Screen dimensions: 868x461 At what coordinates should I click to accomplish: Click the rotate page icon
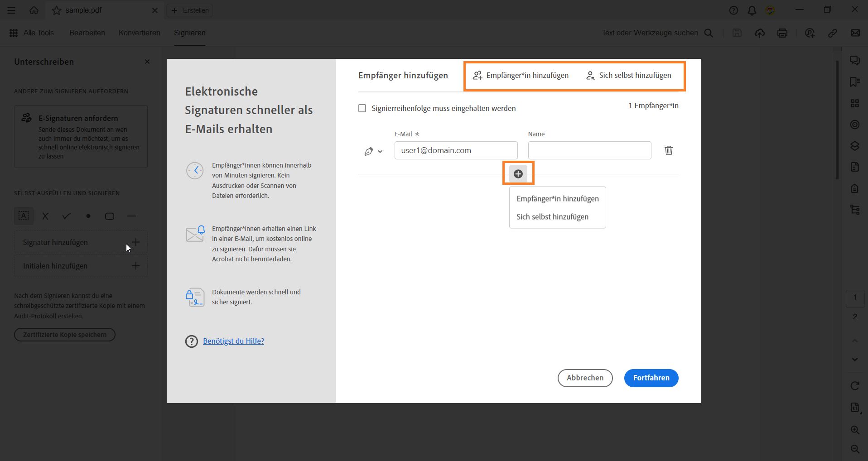855,385
